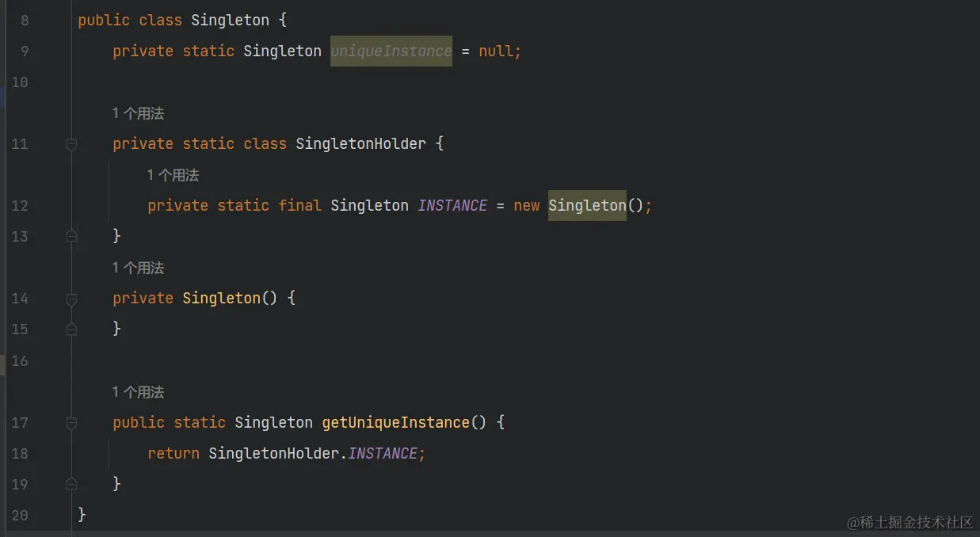Click the final keyword on line 12
The height and width of the screenshot is (537, 980).
click(300, 206)
